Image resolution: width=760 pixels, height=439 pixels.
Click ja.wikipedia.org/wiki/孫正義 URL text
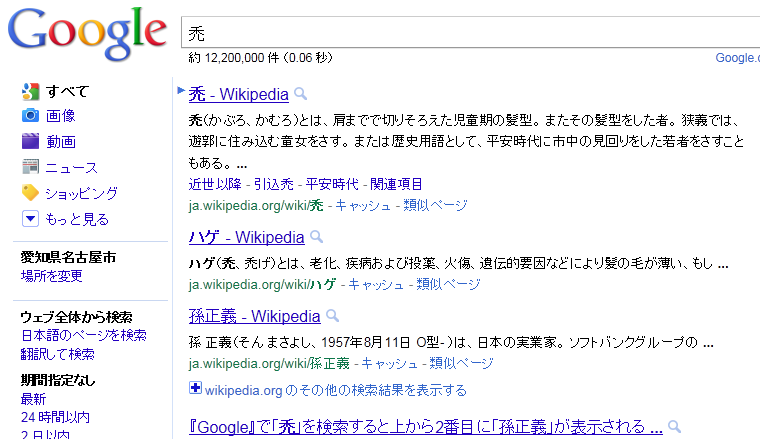(269, 363)
